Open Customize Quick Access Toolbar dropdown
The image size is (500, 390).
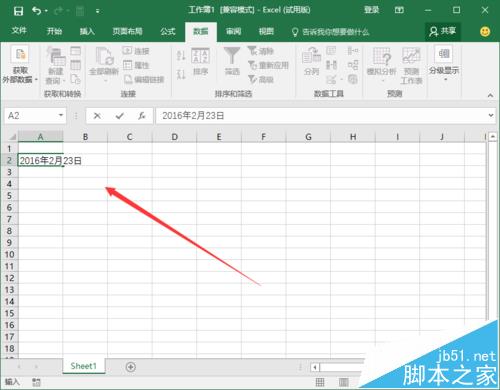click(97, 11)
